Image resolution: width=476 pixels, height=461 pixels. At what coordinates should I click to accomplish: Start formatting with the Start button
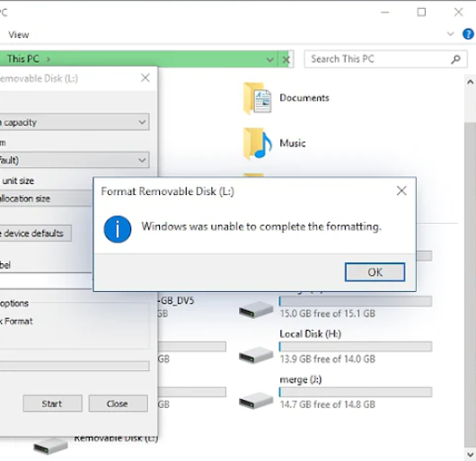pyautogui.click(x=52, y=403)
